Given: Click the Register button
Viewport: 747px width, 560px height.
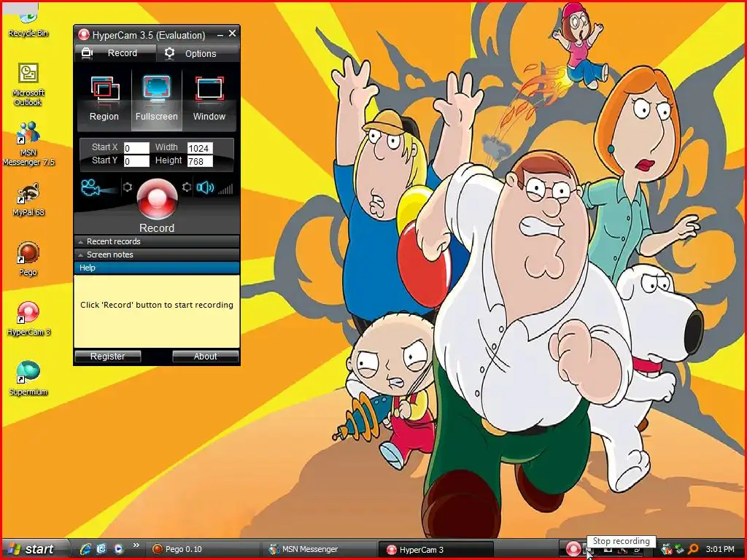Looking at the screenshot, I should click(108, 356).
